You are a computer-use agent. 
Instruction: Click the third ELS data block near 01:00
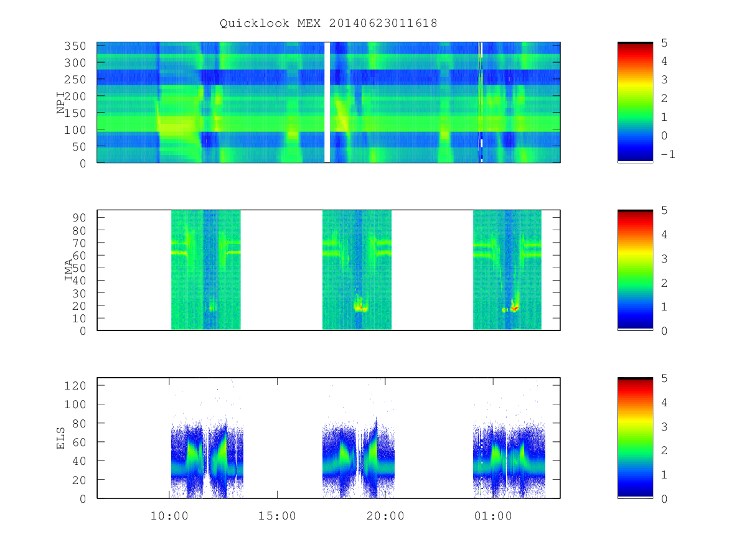point(509,460)
